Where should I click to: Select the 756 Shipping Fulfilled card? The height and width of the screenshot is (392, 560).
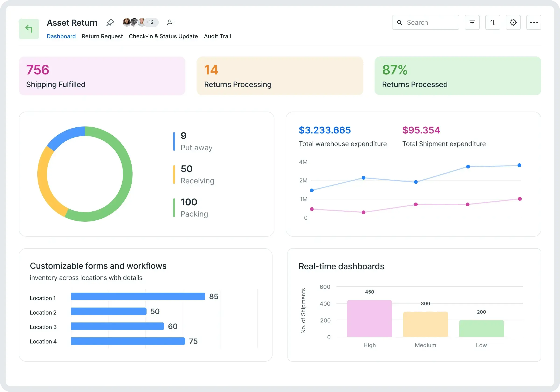tap(102, 76)
